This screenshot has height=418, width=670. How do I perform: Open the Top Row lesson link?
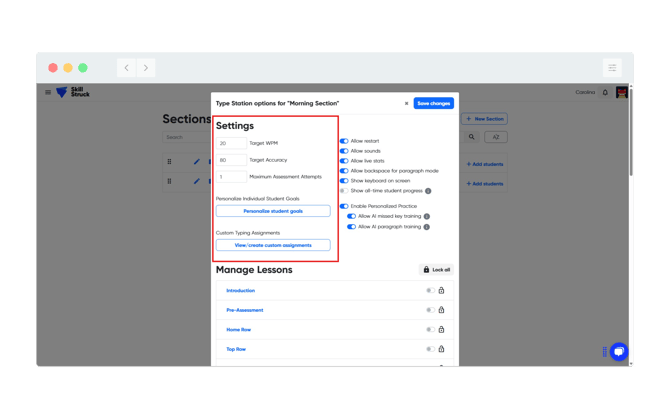point(236,349)
